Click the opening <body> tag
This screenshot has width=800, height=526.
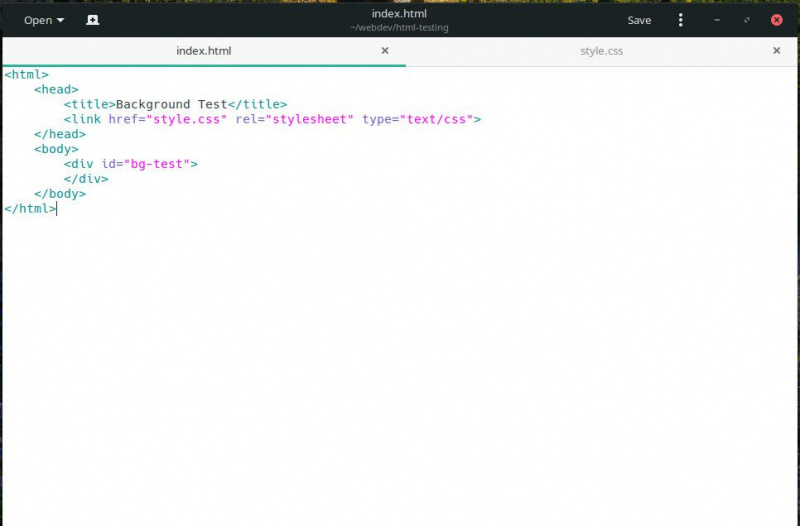pos(56,149)
